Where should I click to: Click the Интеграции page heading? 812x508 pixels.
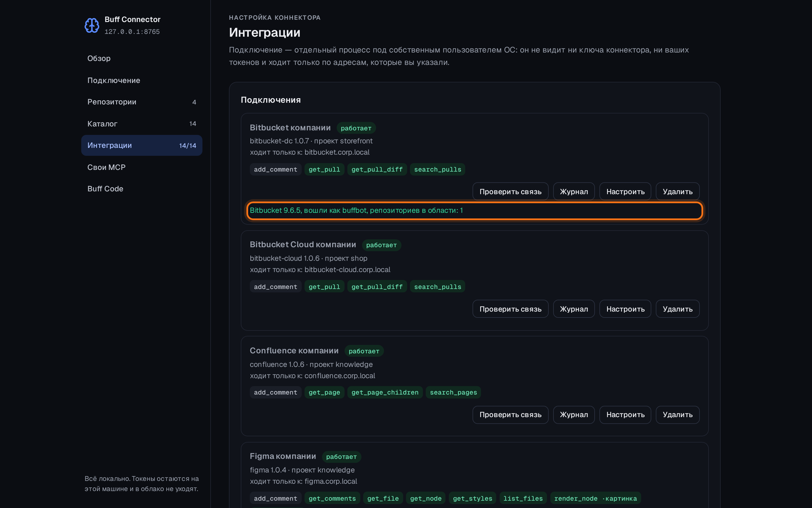(264, 32)
